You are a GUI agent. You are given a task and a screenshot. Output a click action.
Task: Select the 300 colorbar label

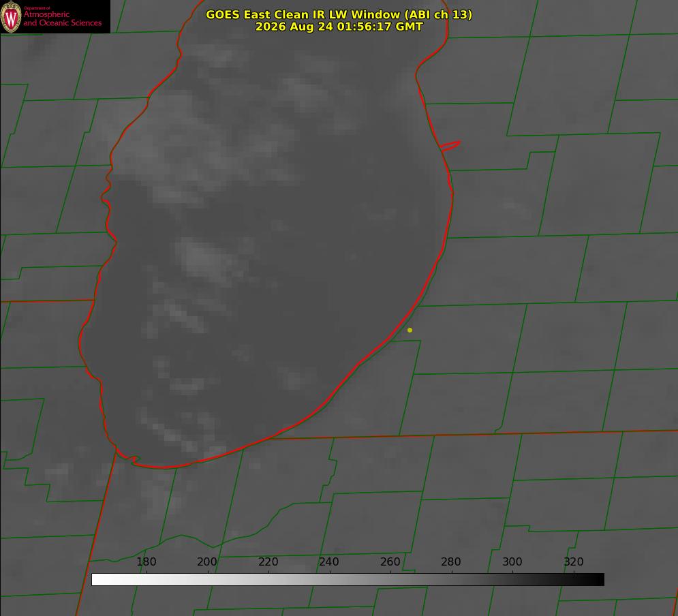(512, 561)
